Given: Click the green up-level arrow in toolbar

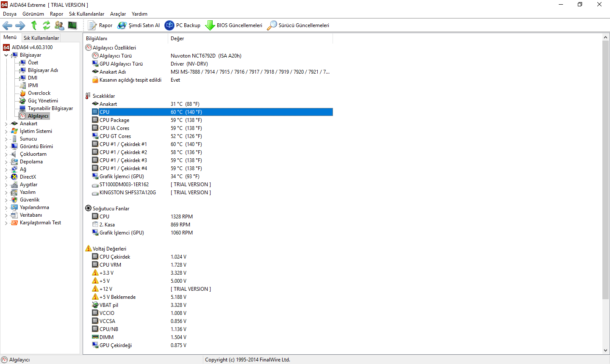Looking at the screenshot, I should click(x=34, y=25).
